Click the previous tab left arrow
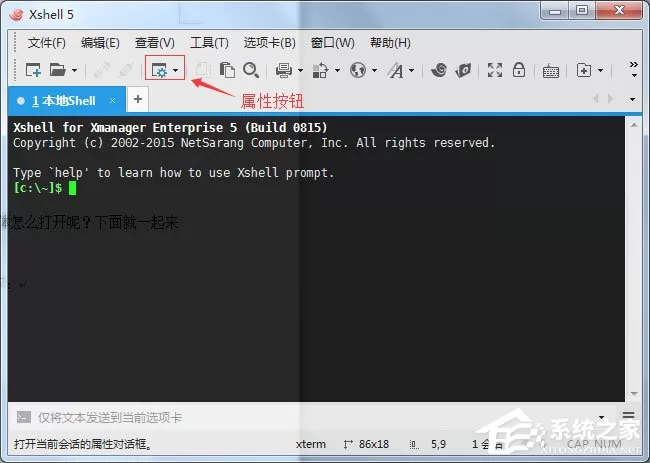Image resolution: width=650 pixels, height=463 pixels. 596,99
